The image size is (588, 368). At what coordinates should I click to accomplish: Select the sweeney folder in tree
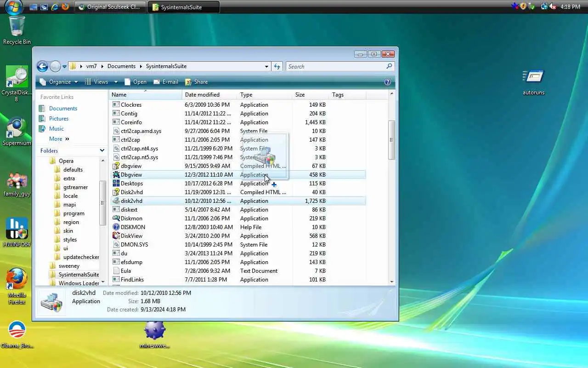pyautogui.click(x=69, y=266)
